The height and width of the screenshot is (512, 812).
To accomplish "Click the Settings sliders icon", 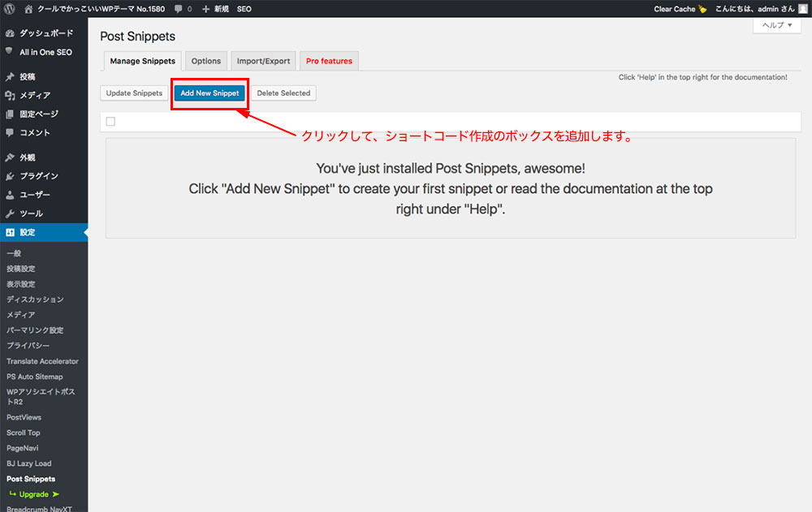I will [x=10, y=232].
